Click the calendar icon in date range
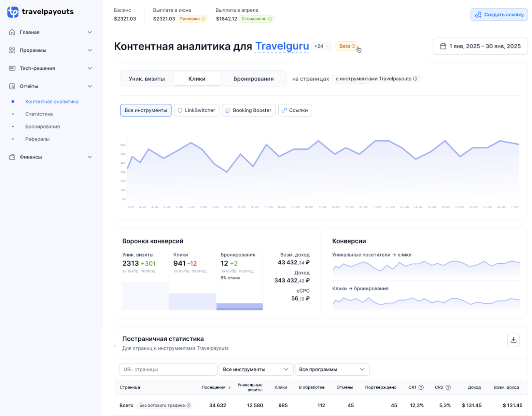Viewport: 532px width, 416px height. 443,46
